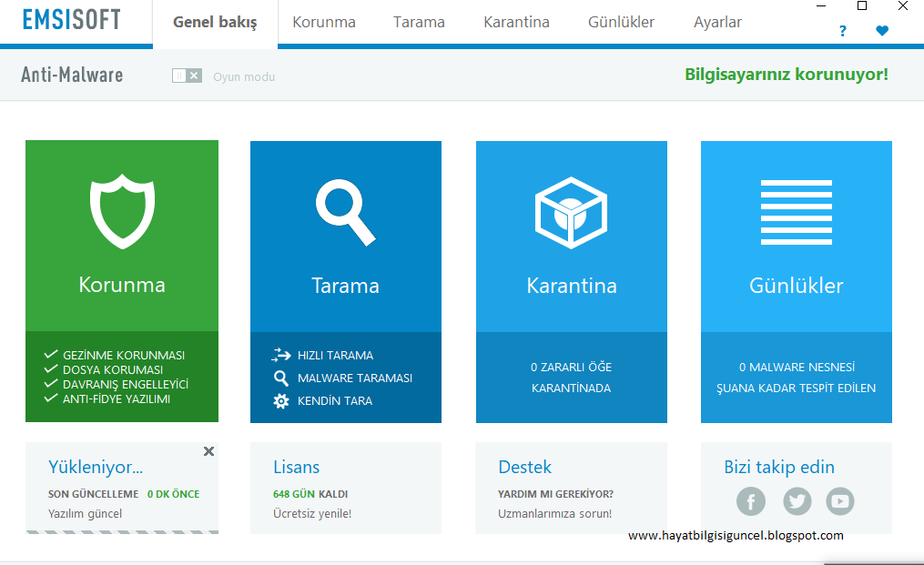The height and width of the screenshot is (565, 924).
Task: Click the Kendin Tara custom scan option
Action: pyautogui.click(x=334, y=401)
